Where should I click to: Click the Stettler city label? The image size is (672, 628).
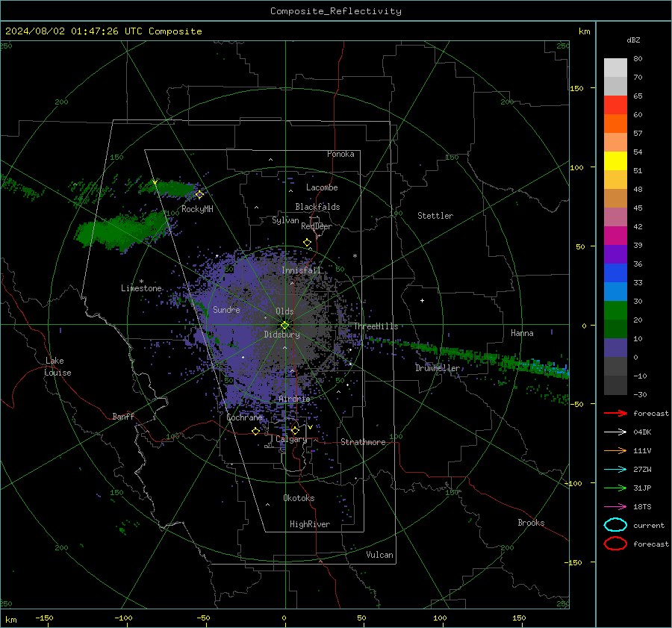[435, 216]
